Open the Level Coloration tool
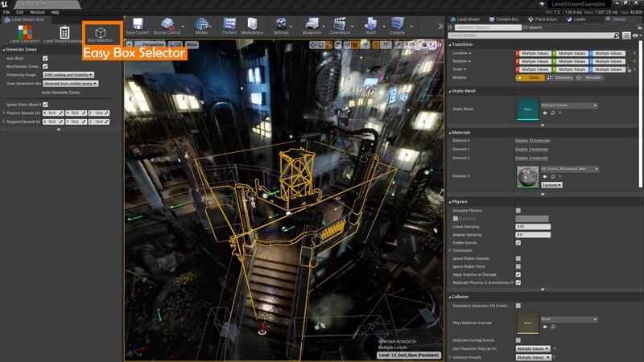Viewport: 644px width, 362px height. click(x=25, y=34)
